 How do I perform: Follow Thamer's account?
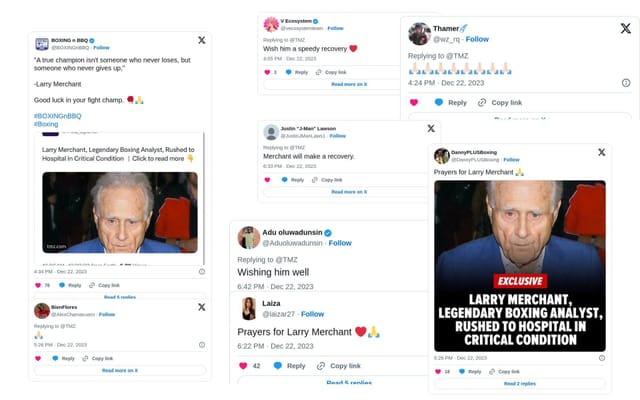click(x=477, y=39)
